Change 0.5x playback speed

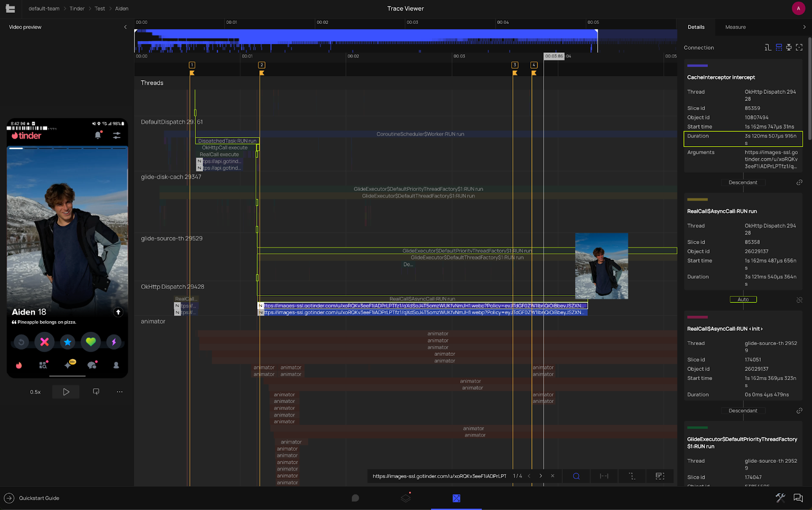[x=35, y=392]
